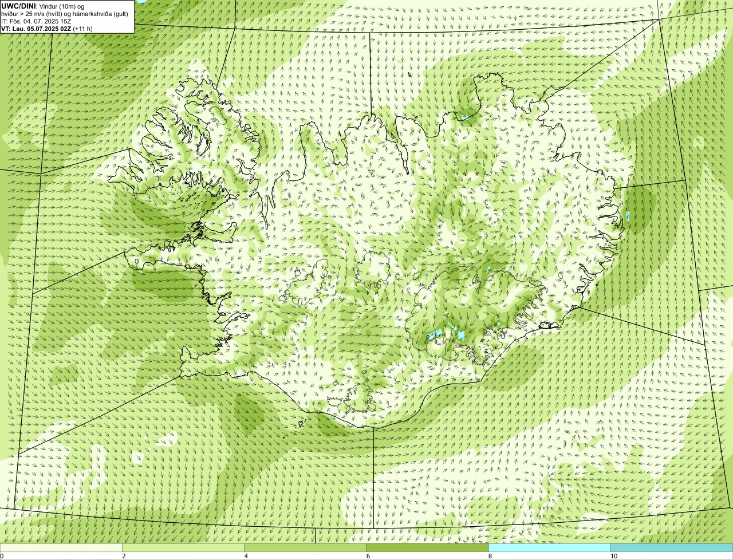
Task: Click the legend scale label "4"
Action: 246,556
